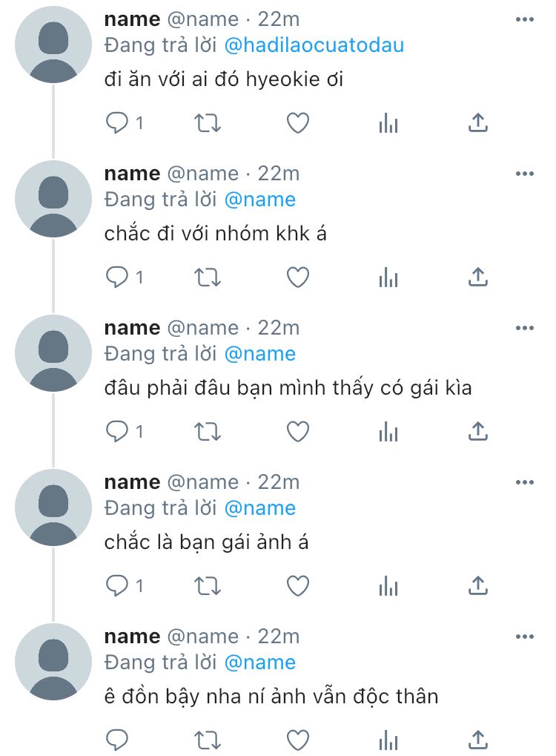Screen dimensions: 556x756
Task: Reply to the "đi ăn với ai đó hyeokie ơi" tweet
Action: click(117, 123)
